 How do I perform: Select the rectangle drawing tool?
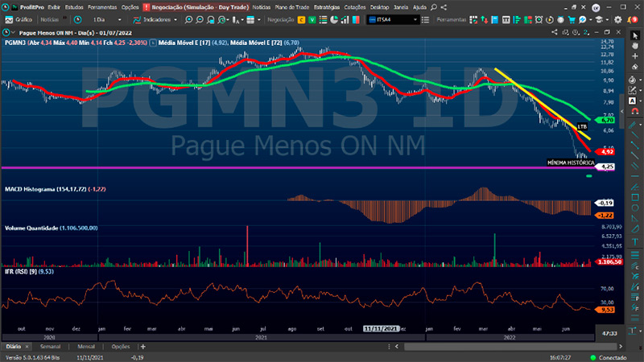[635, 198]
